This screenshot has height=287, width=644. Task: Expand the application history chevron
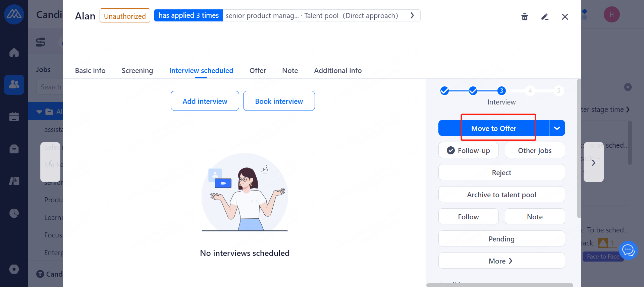[x=412, y=15]
